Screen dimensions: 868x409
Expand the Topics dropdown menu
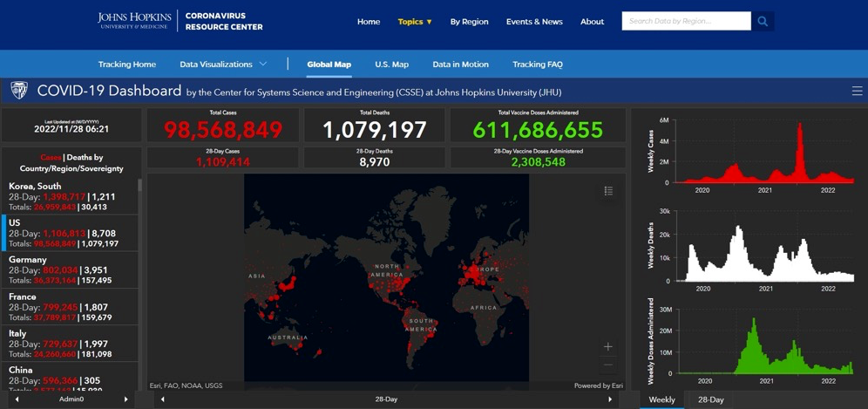click(x=415, y=22)
